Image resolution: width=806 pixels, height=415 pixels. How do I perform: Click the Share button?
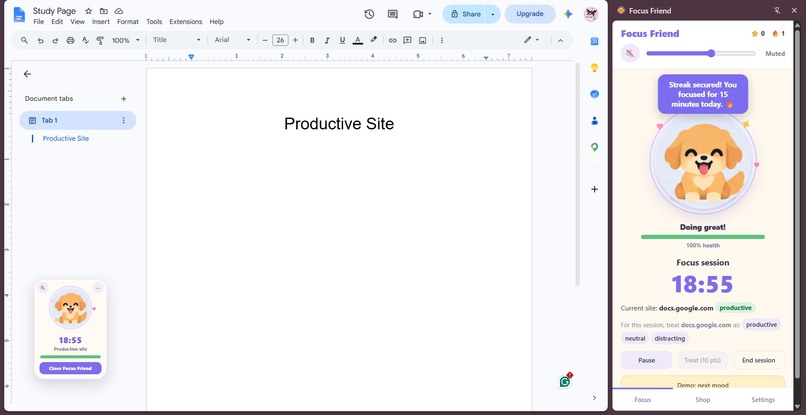coord(464,14)
